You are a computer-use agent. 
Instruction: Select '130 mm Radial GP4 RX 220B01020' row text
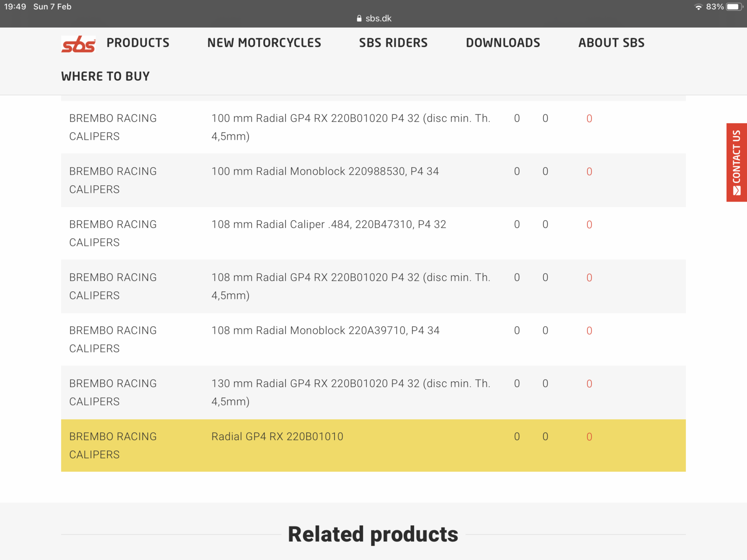[x=351, y=392]
